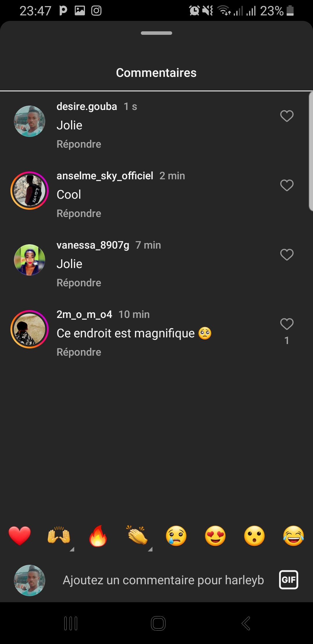Insert the heart-eyes emoji
The image size is (313, 644).
pyautogui.click(x=215, y=536)
